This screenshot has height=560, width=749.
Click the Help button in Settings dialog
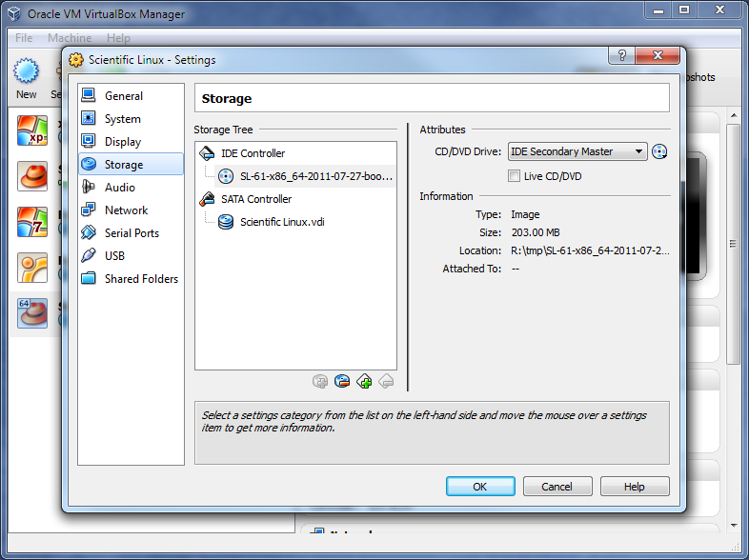635,486
